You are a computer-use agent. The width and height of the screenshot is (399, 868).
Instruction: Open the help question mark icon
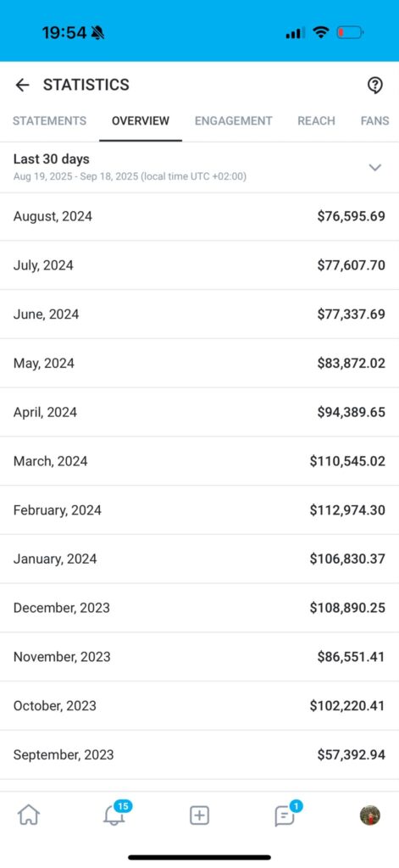[x=375, y=85]
